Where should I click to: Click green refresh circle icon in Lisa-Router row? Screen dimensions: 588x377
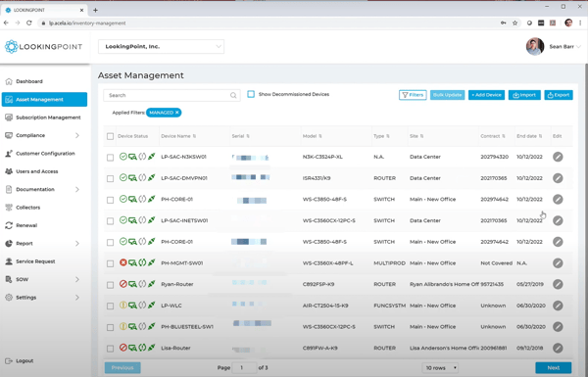(x=142, y=348)
